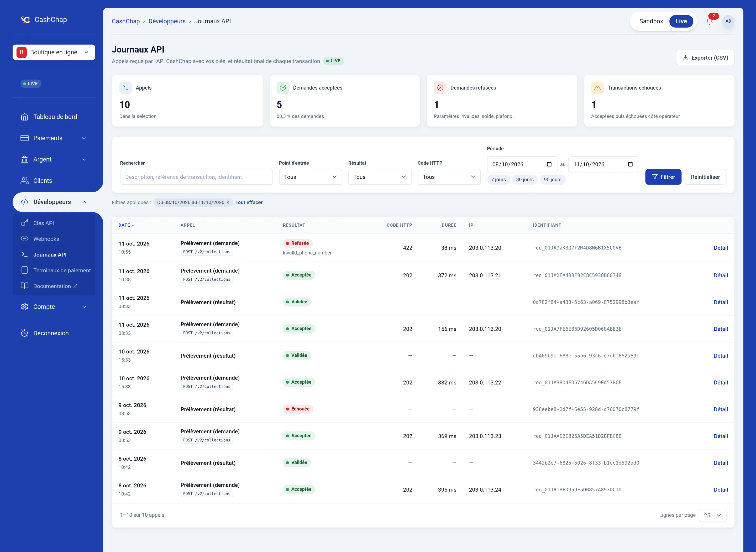756x552 pixels.
Task: Open Clés API in sidebar
Action: (x=54, y=223)
